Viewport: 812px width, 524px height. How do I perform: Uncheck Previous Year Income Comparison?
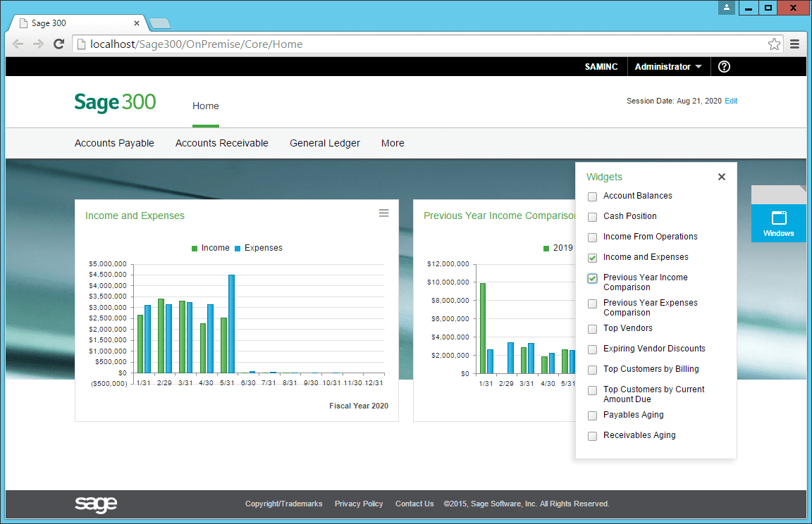592,278
